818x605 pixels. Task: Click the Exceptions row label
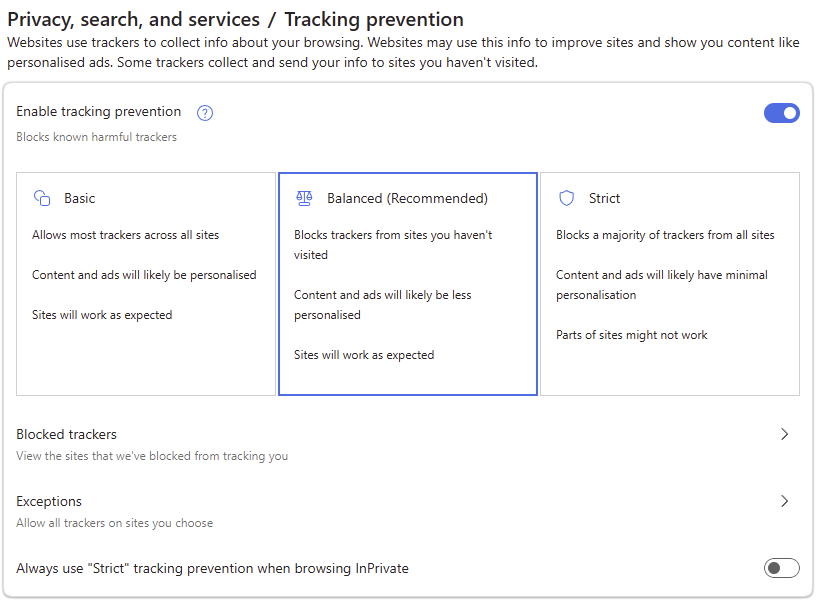click(x=49, y=501)
